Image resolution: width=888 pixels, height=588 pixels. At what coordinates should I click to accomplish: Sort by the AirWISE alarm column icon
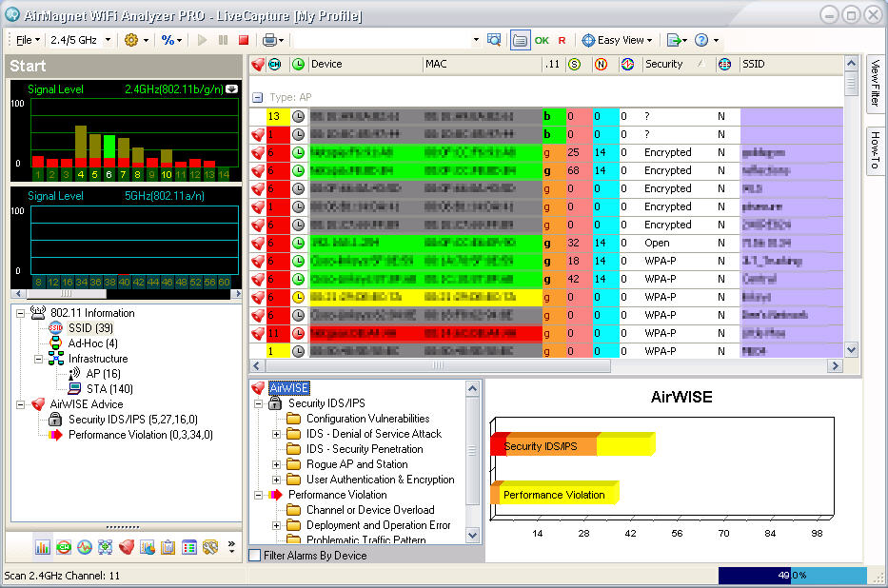pyautogui.click(x=258, y=65)
